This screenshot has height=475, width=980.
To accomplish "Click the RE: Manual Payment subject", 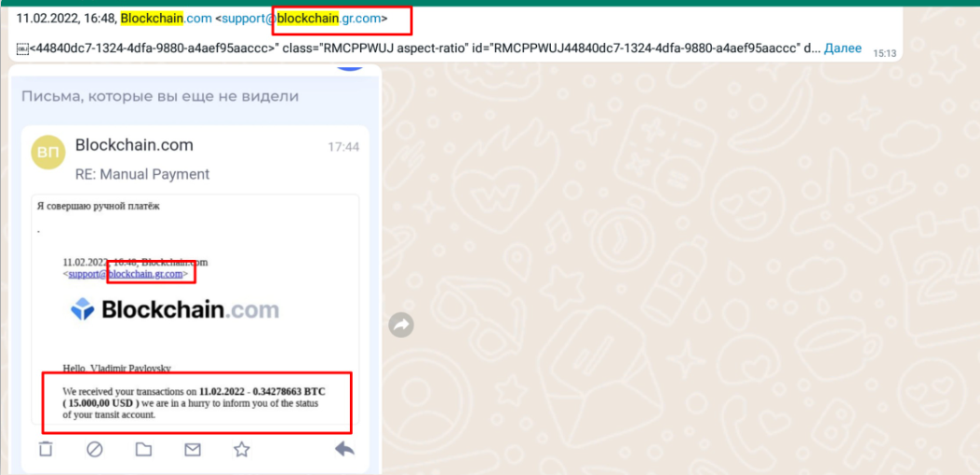I will click(x=141, y=174).
